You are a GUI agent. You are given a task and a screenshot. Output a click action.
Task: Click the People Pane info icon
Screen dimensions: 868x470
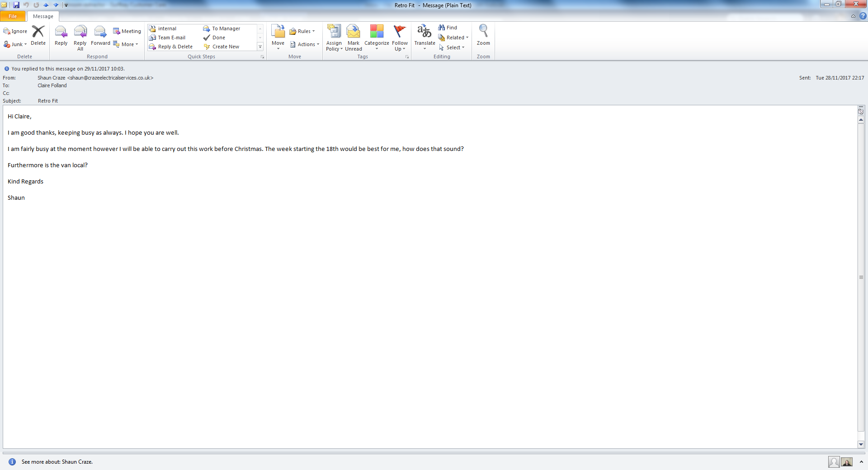pyautogui.click(x=12, y=462)
